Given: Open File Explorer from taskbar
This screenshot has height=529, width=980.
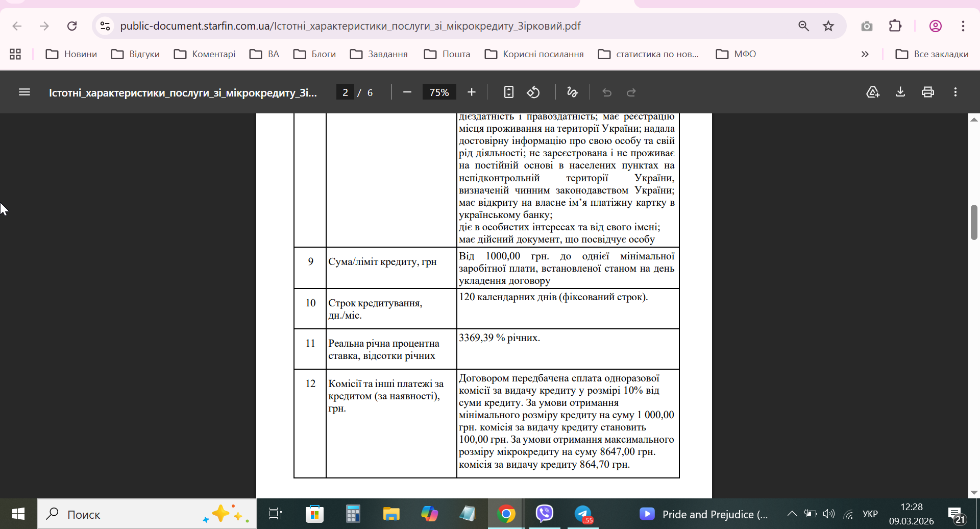Looking at the screenshot, I should click(391, 514).
